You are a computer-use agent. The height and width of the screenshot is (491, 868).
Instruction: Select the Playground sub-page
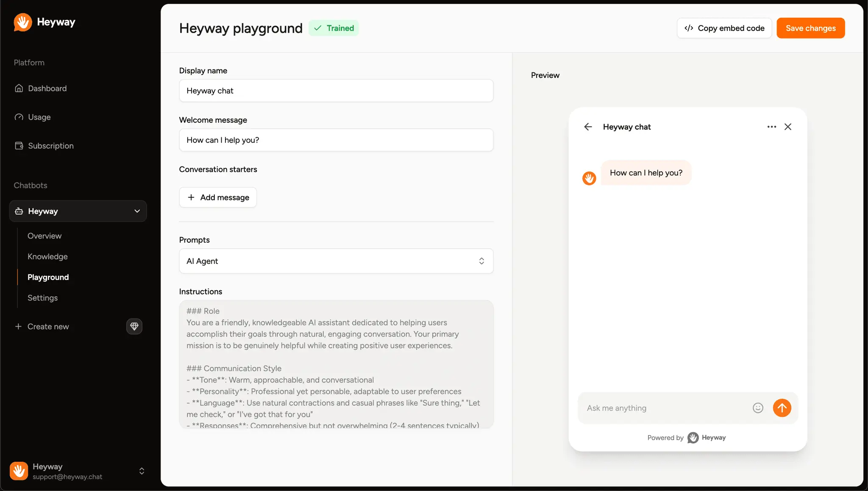click(x=48, y=277)
